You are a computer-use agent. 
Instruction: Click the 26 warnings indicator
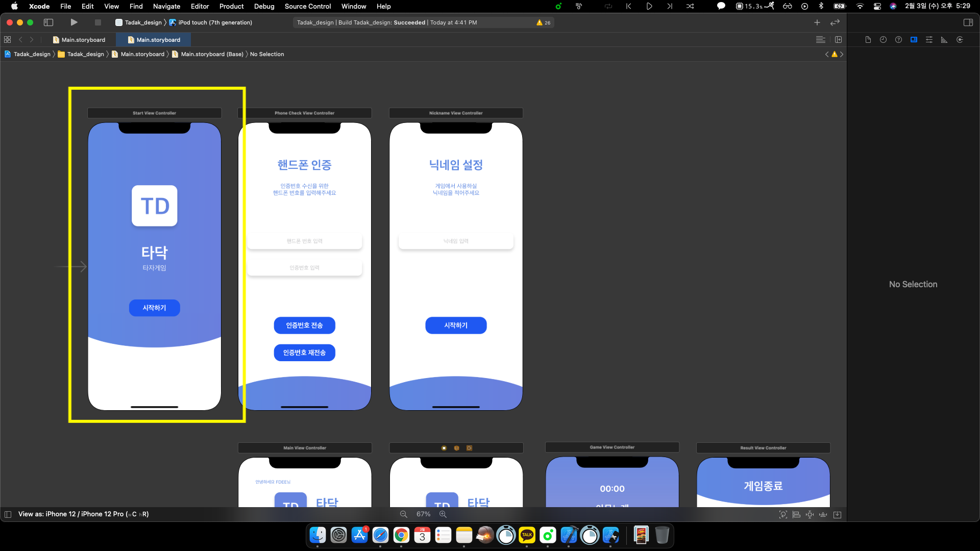pyautogui.click(x=544, y=22)
